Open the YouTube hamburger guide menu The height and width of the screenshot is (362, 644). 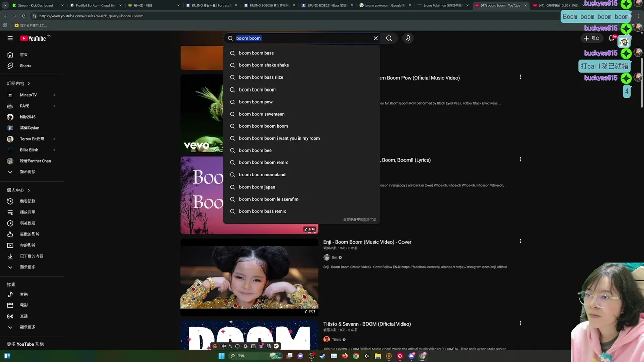tap(10, 38)
